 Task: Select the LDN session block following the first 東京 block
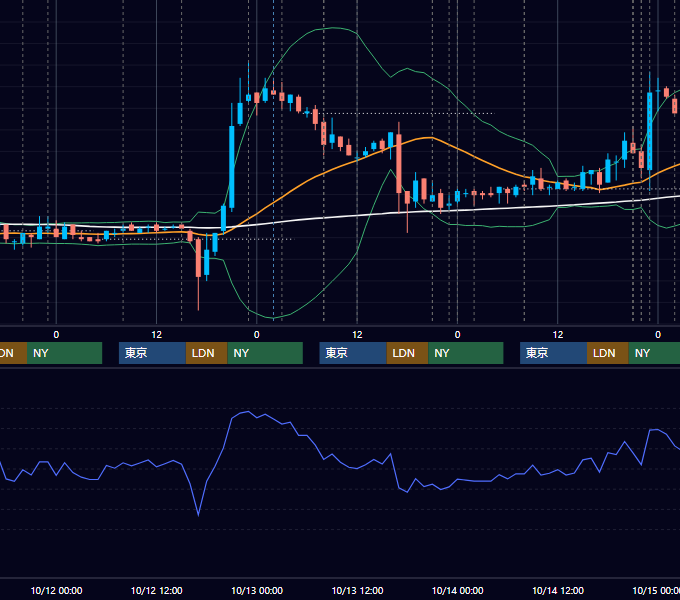(206, 353)
